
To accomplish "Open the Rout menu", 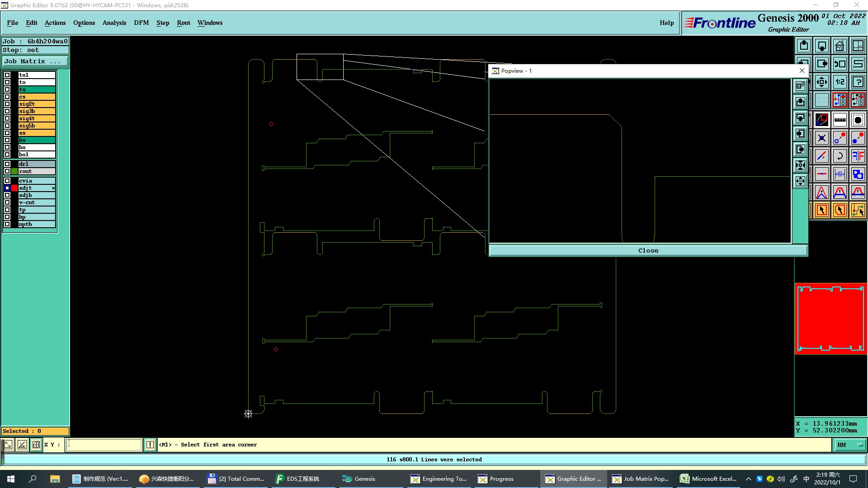I will (x=183, y=23).
